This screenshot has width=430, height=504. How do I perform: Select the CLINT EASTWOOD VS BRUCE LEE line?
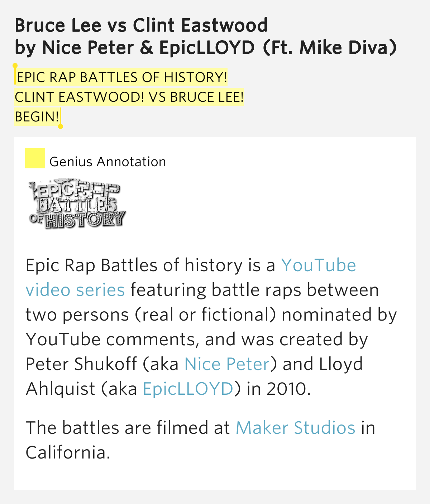[129, 97]
